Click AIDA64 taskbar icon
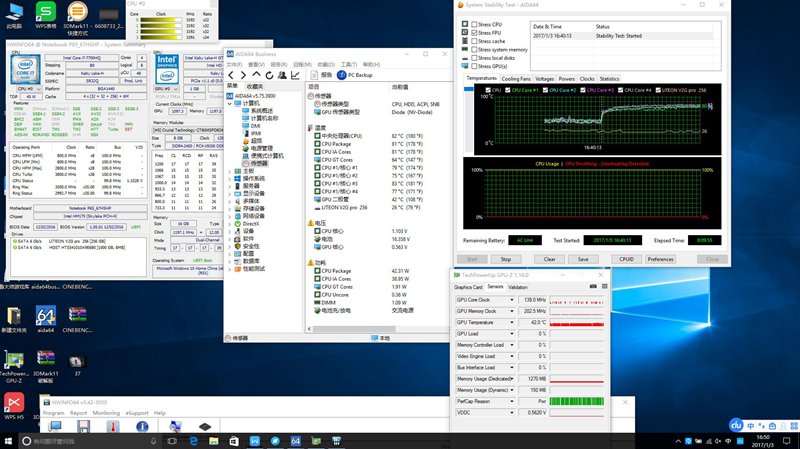The width and height of the screenshot is (800, 449). (x=295, y=441)
